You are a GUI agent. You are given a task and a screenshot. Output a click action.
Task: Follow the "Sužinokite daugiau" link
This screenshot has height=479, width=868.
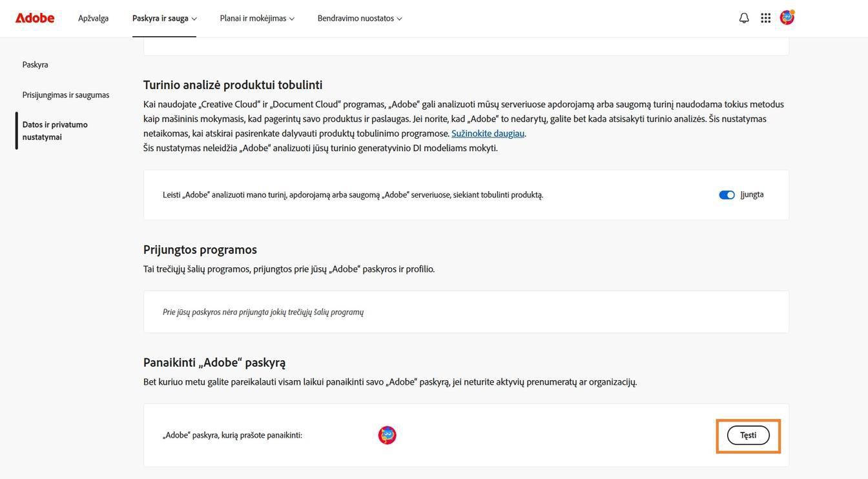tap(488, 134)
